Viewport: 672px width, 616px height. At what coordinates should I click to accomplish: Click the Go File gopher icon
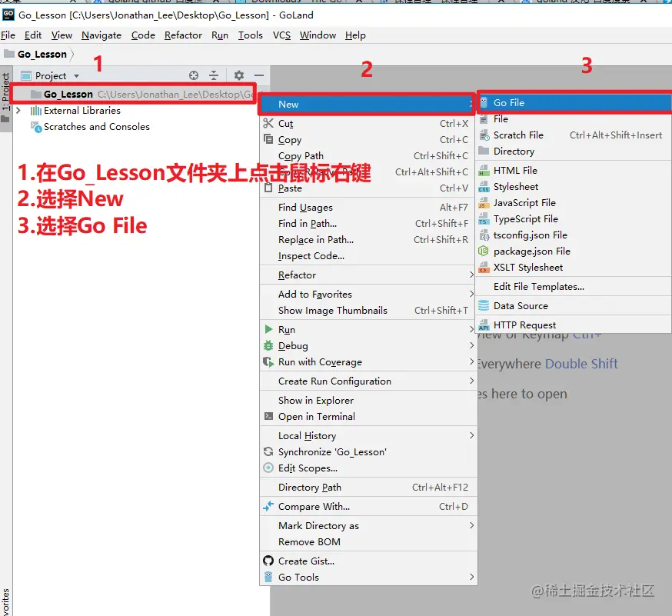[x=484, y=102]
